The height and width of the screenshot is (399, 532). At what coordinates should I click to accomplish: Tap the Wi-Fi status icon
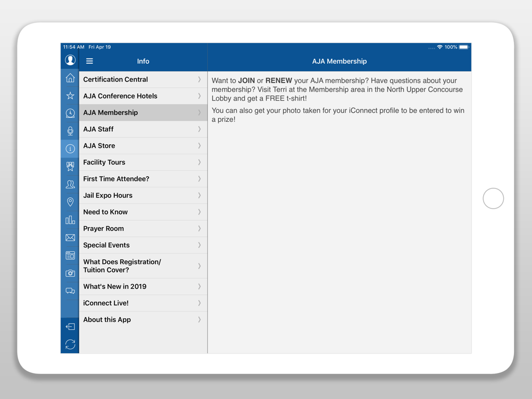440,47
